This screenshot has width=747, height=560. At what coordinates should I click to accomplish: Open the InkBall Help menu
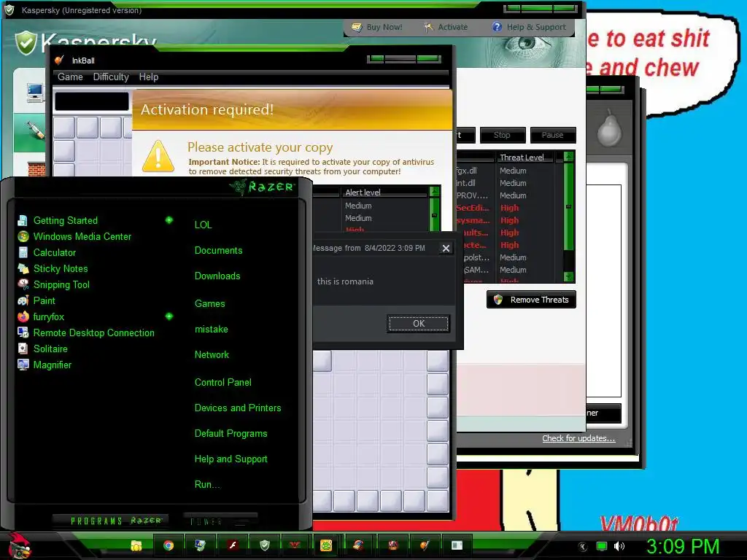point(149,77)
